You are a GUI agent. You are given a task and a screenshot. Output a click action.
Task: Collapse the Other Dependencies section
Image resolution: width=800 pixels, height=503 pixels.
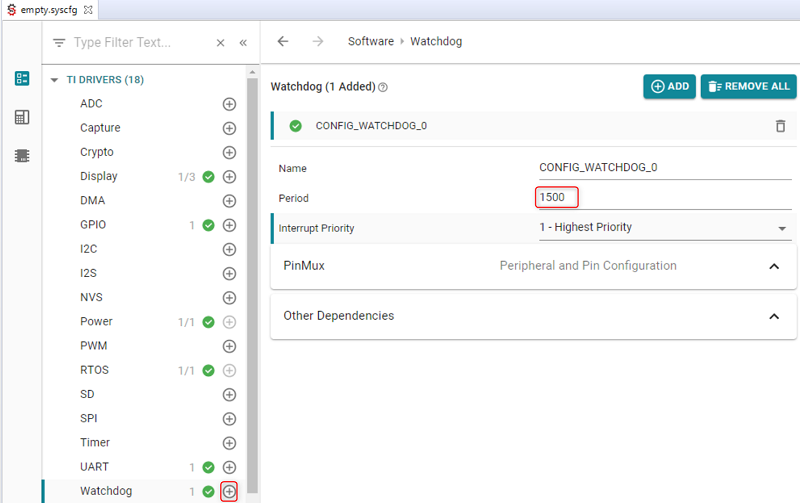tap(774, 316)
